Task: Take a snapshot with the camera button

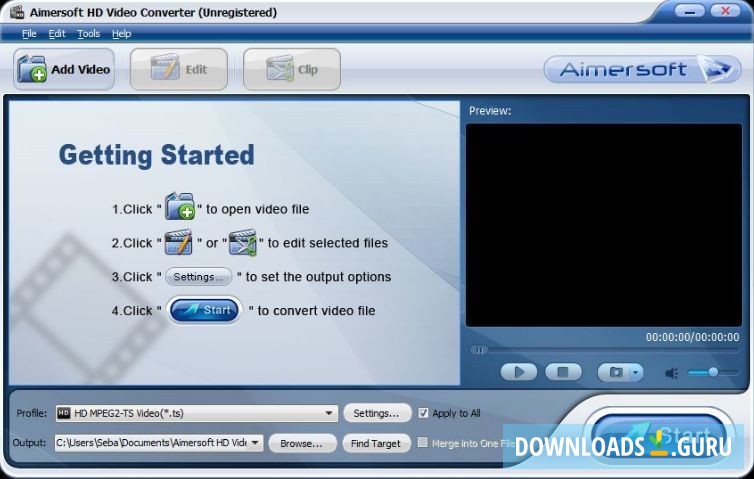Action: coord(615,372)
